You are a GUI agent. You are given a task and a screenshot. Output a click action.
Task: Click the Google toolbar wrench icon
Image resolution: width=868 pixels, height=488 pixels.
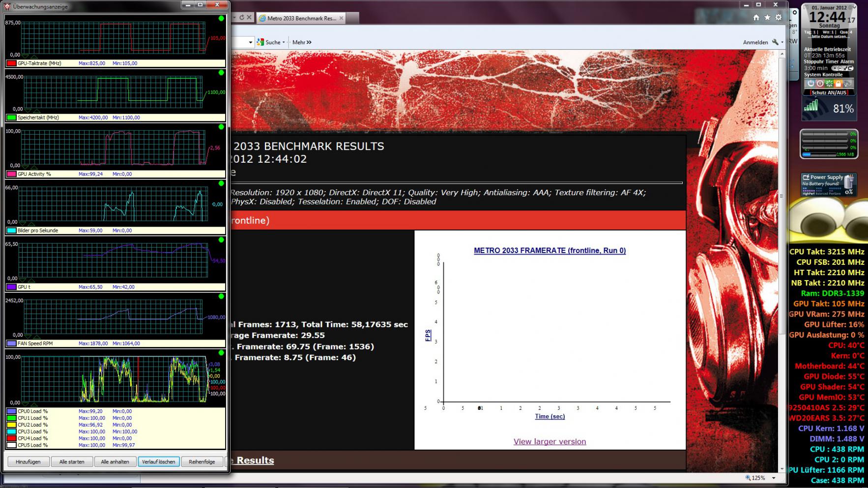(x=775, y=42)
